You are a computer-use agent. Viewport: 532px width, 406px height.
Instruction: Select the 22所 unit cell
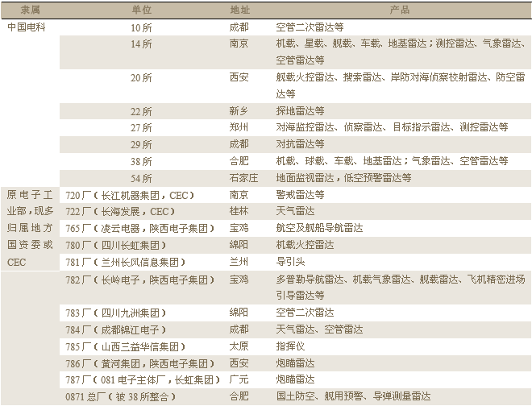[141, 112]
